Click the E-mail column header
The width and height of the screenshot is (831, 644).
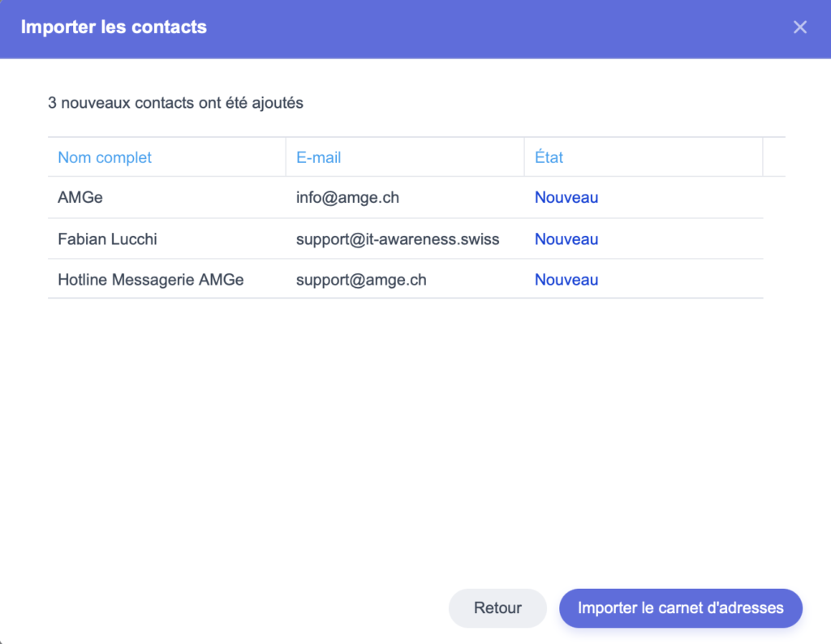pos(319,157)
